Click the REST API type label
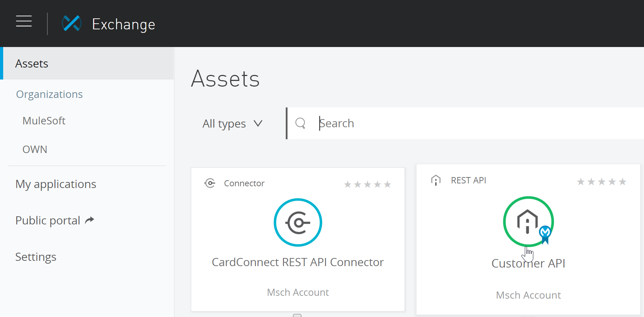Screen dimensions: 644x317 point(469,180)
